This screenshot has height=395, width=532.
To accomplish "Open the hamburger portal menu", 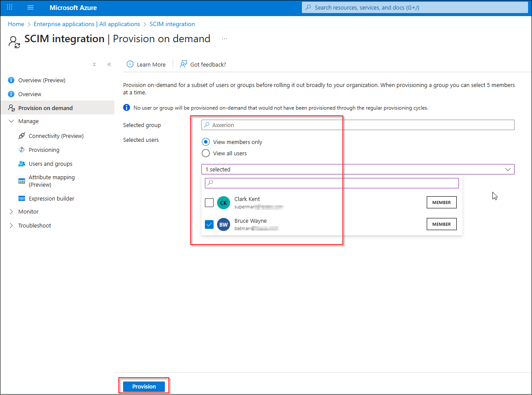I will (30, 8).
